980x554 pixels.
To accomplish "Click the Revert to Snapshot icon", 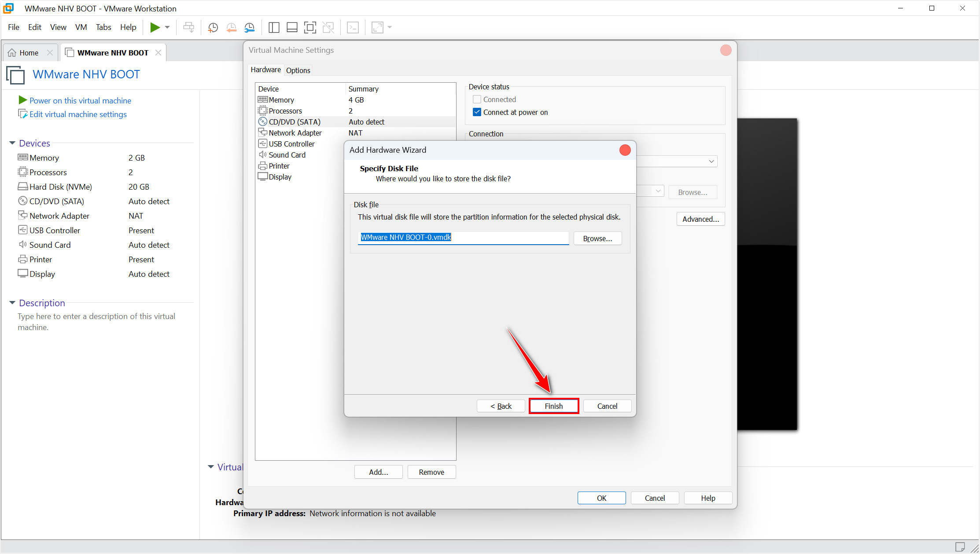I will [x=231, y=28].
